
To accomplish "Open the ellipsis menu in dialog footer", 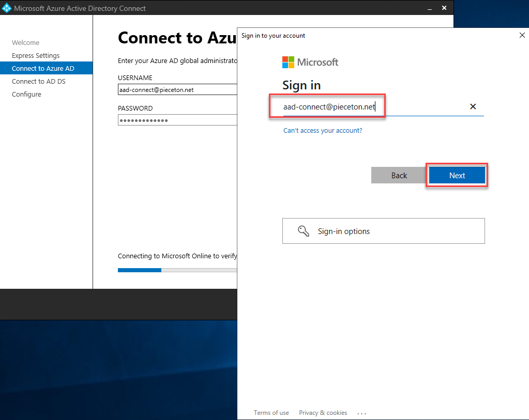I will pyautogui.click(x=361, y=413).
